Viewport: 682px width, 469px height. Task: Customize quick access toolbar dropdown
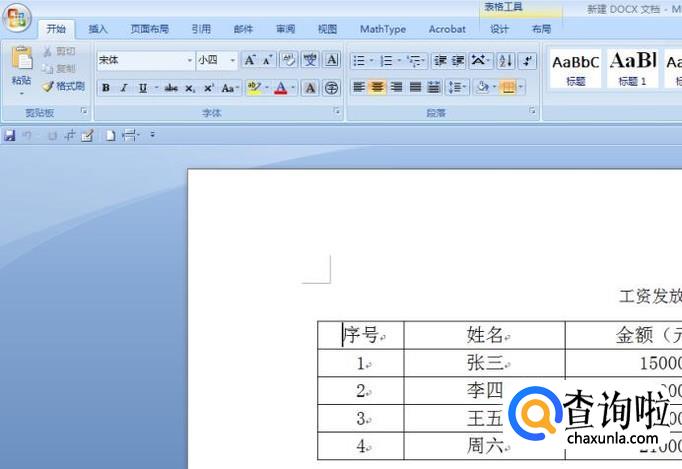pyautogui.click(x=153, y=135)
